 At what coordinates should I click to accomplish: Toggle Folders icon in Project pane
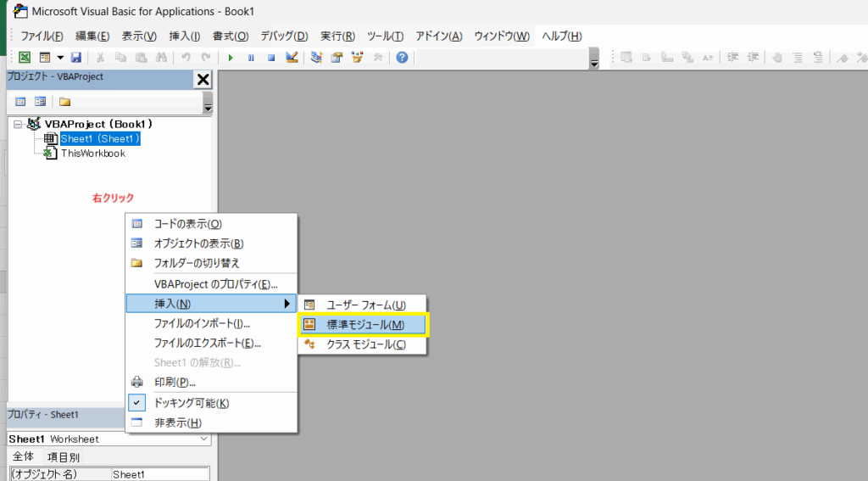64,102
